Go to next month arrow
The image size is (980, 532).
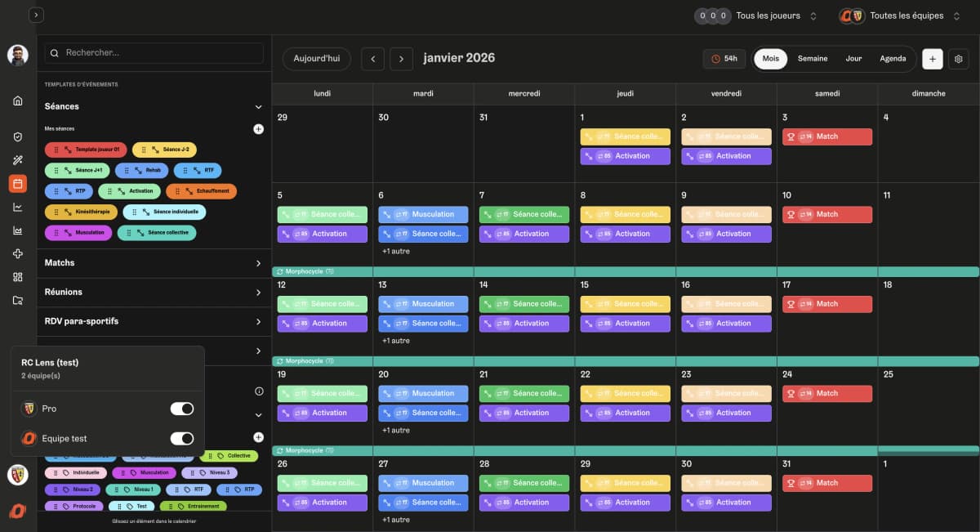pos(401,59)
